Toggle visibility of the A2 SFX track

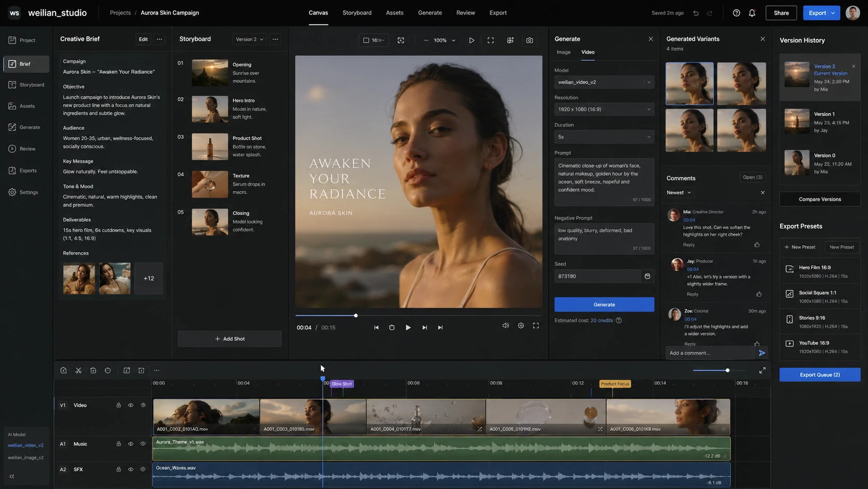pos(131,469)
